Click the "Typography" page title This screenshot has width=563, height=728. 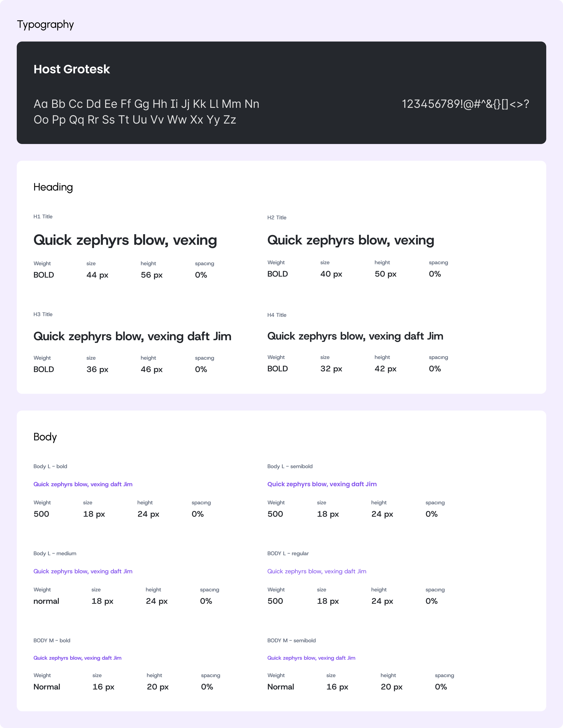tap(45, 25)
